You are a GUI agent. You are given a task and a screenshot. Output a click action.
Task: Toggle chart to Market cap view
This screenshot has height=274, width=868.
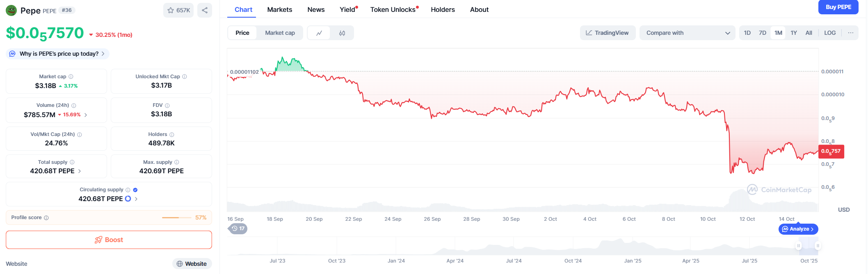pyautogui.click(x=280, y=33)
